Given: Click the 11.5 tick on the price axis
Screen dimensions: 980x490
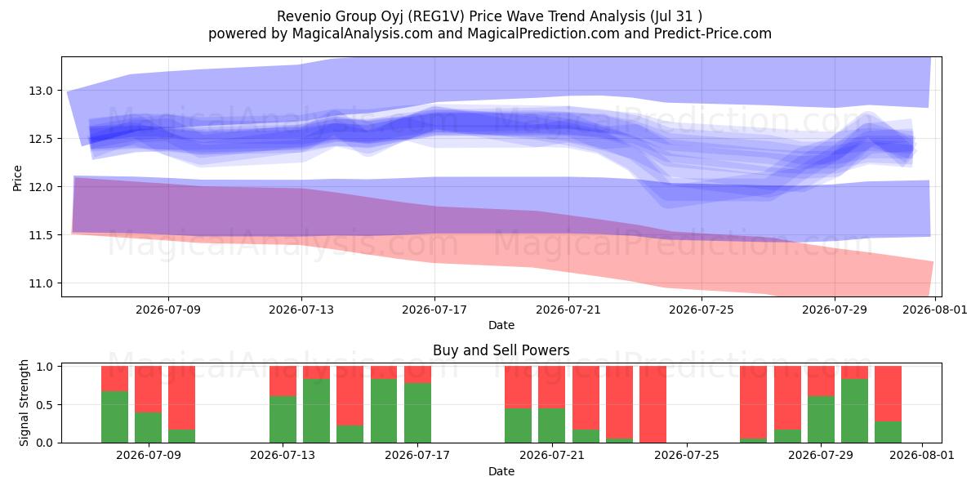Looking at the screenshot, I should pyautogui.click(x=42, y=235).
